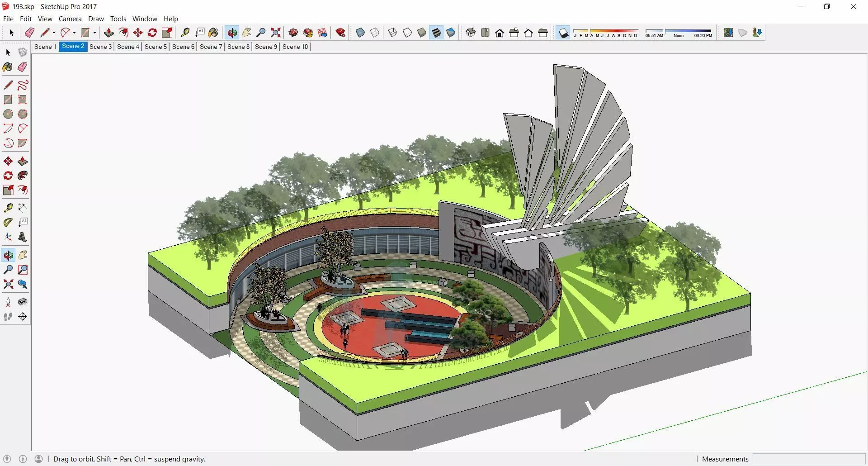Switch to Back view button
The width and height of the screenshot is (868, 466).
(528, 33)
